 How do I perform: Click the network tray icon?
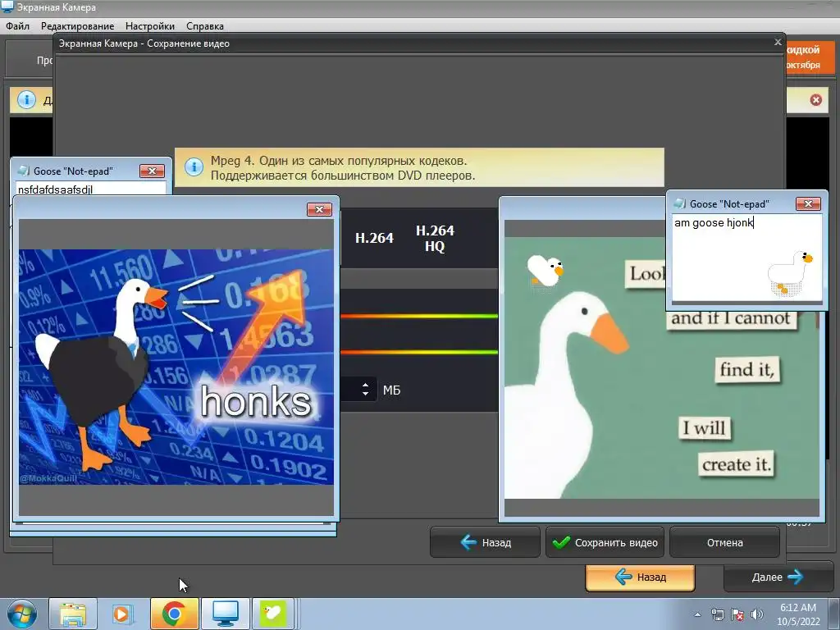[717, 614]
